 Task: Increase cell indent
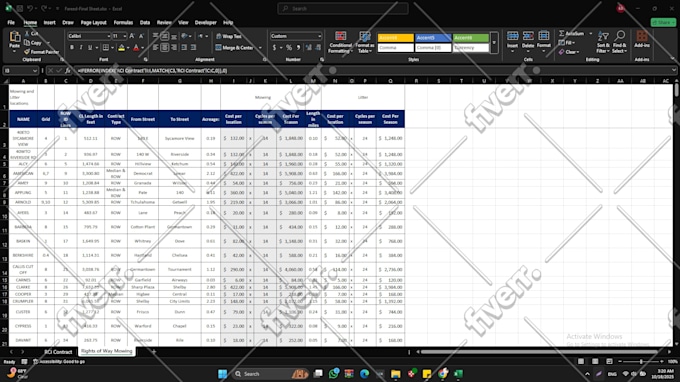click(x=193, y=48)
